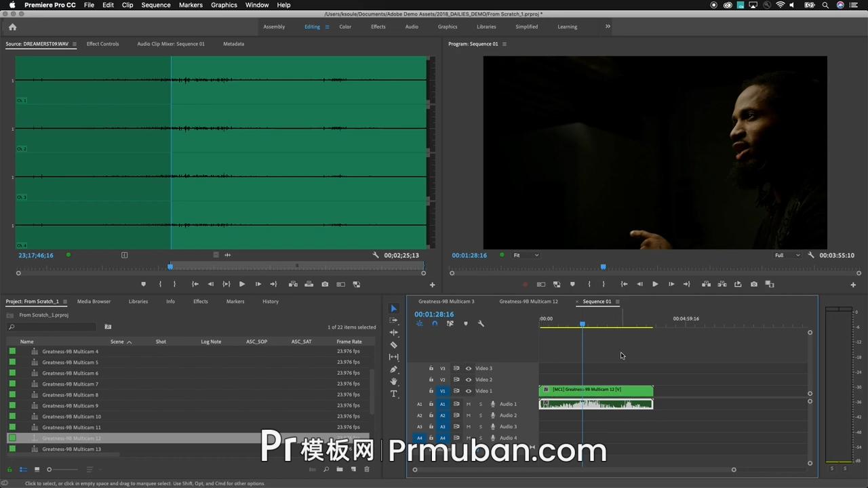Open the Sequence menu
Viewport: 868px width, 488px height.
tap(155, 5)
